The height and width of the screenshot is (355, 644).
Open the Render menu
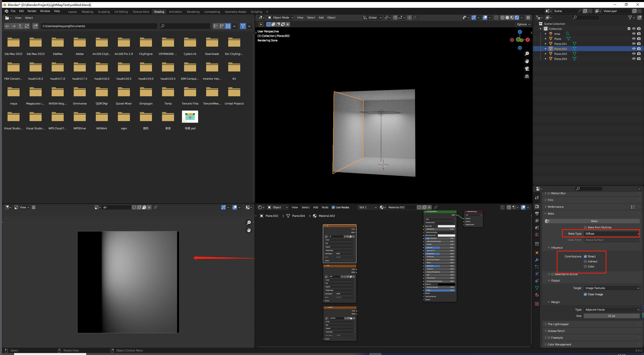click(x=32, y=11)
